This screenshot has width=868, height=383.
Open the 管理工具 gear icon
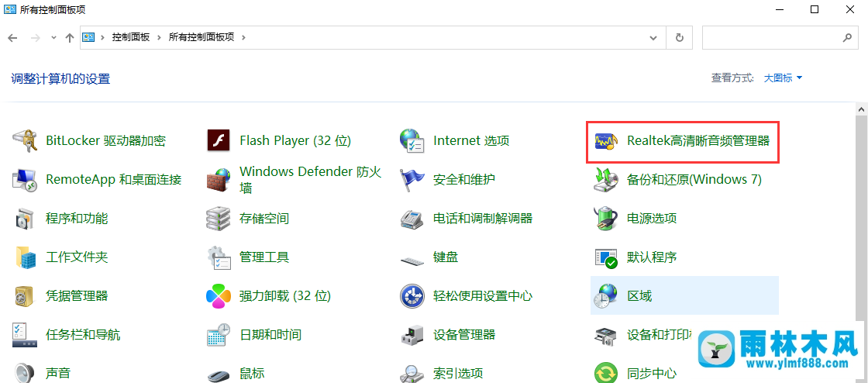pyautogui.click(x=218, y=257)
